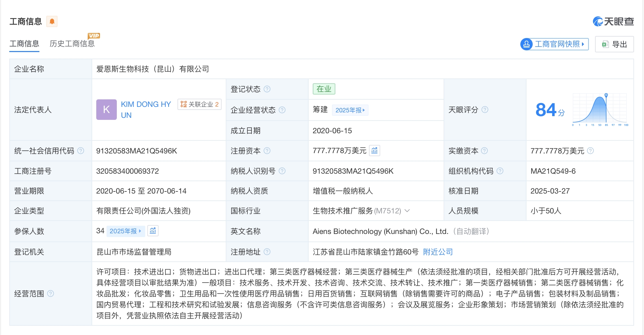
Task: Select taxpayer ID value in 纳税人识别号 row
Action: (x=353, y=171)
